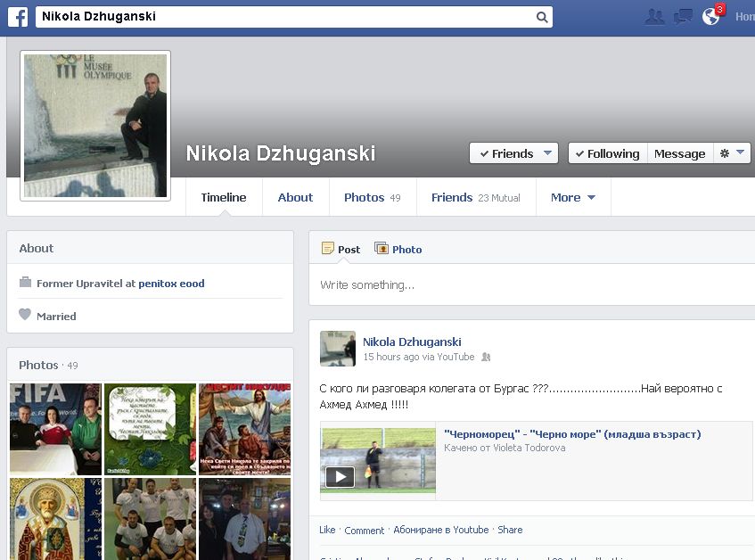
Task: Click the Friends status button
Action: [x=513, y=153]
